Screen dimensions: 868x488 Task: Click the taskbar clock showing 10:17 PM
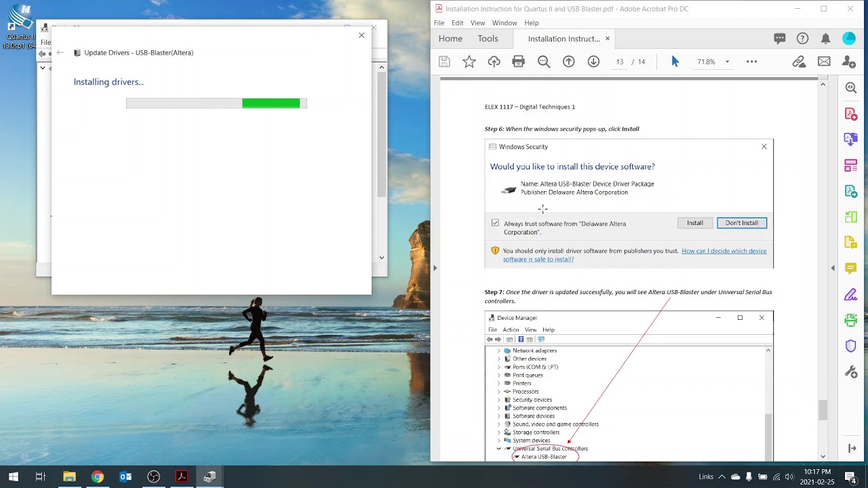tap(816, 476)
